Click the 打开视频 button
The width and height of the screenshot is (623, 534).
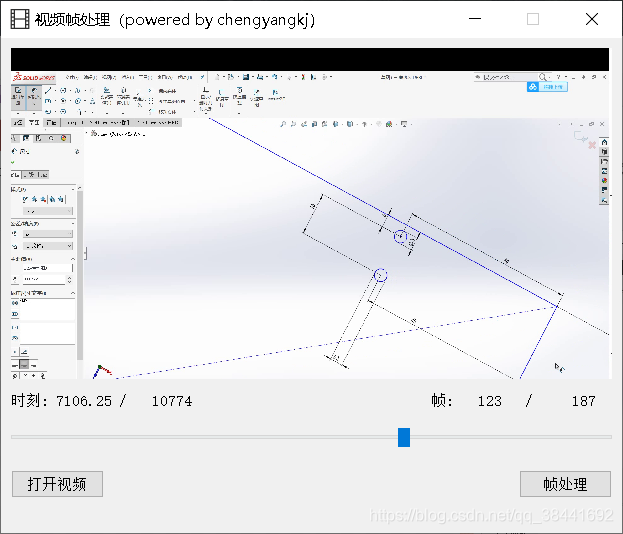click(x=57, y=484)
